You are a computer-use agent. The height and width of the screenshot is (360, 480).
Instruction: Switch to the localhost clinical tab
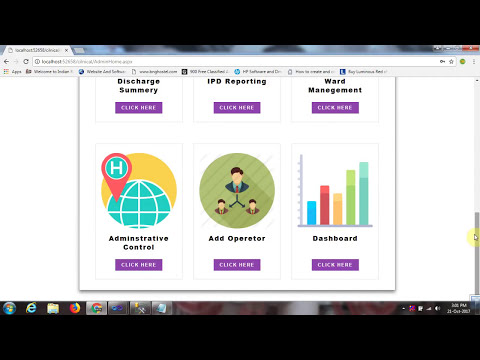point(37,50)
